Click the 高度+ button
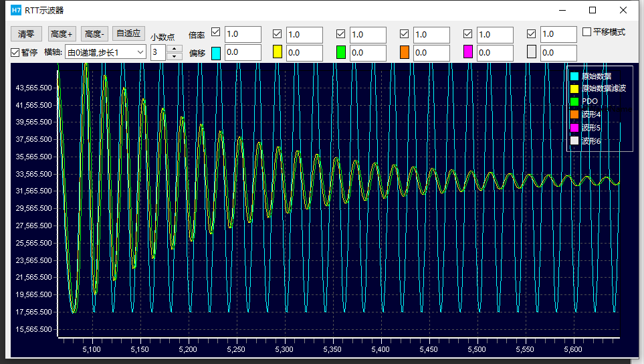 [63, 34]
